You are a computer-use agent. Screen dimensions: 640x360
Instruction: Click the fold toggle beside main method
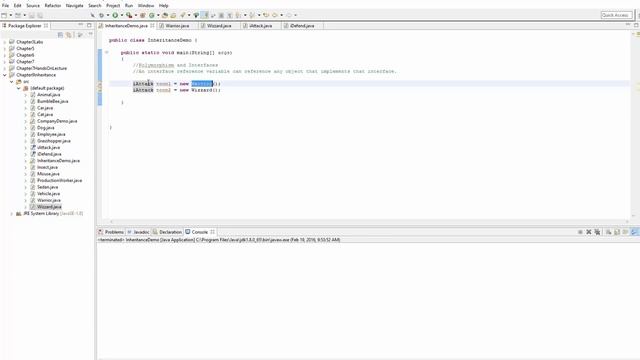(x=107, y=52)
